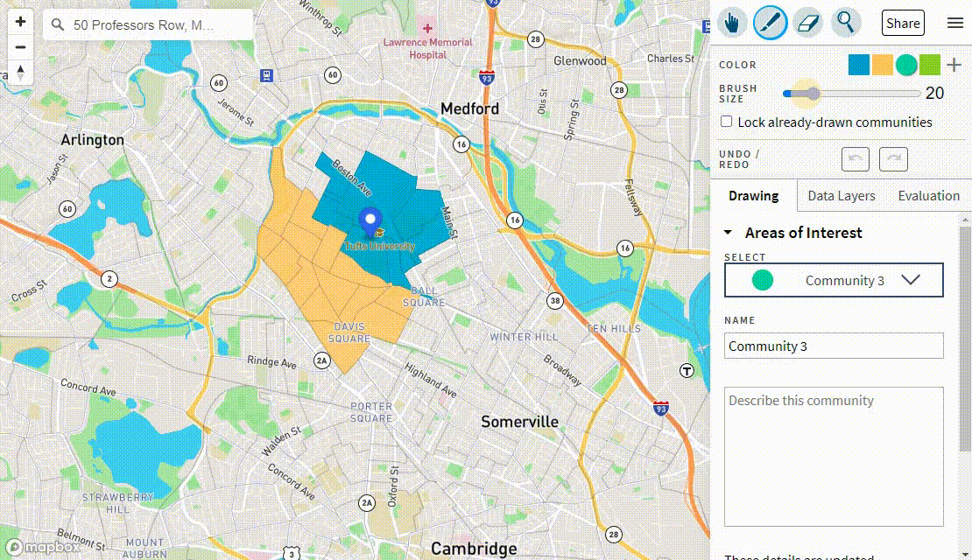Click the Describe this community text area
Screen dimensions: 972x560
[834, 456]
